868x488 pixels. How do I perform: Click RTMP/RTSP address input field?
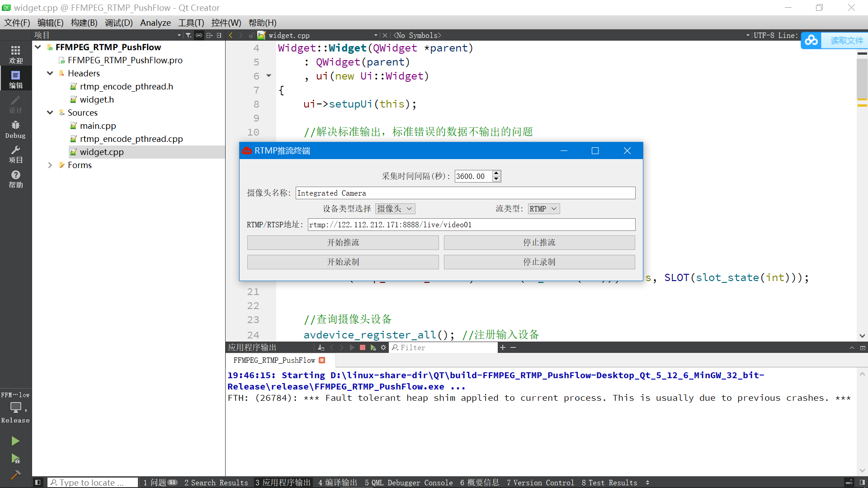(x=470, y=224)
